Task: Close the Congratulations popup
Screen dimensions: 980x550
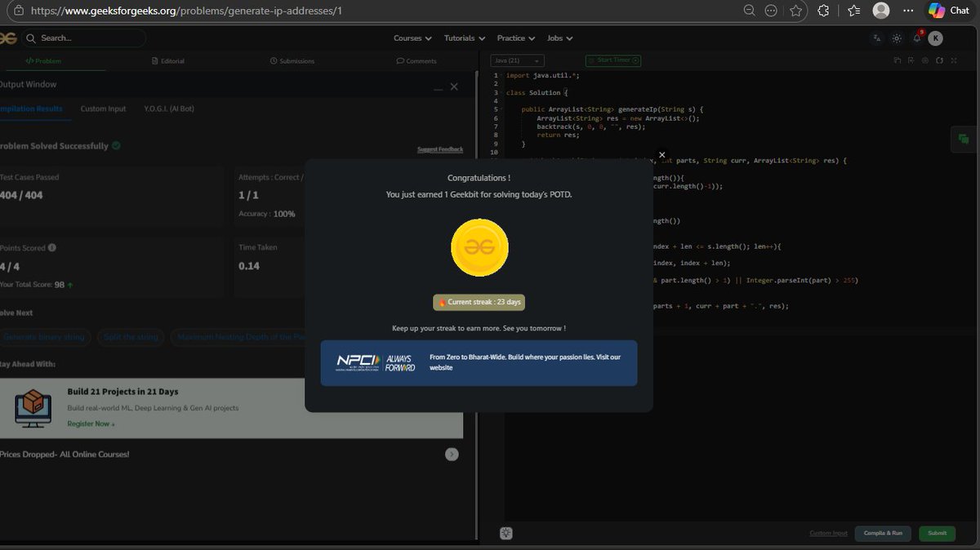Action: pyautogui.click(x=661, y=154)
